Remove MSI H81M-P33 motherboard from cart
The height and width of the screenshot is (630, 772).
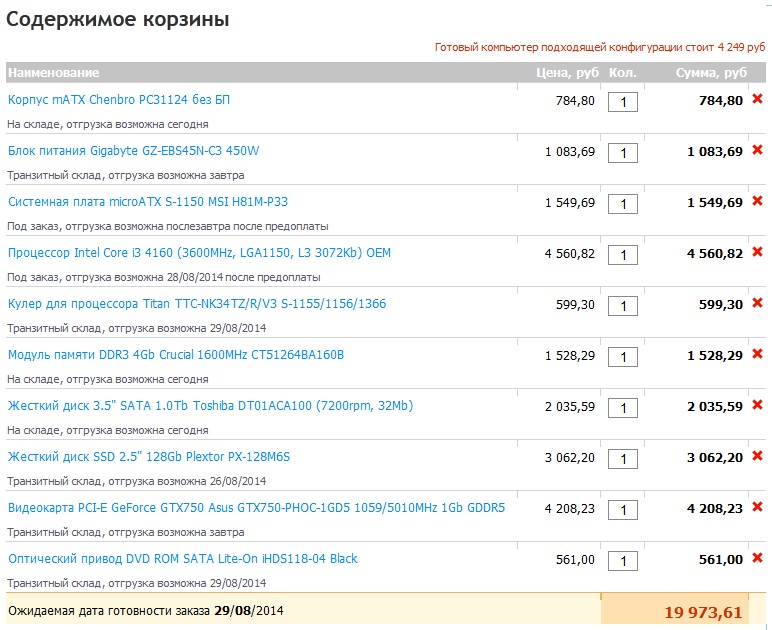coord(757,201)
